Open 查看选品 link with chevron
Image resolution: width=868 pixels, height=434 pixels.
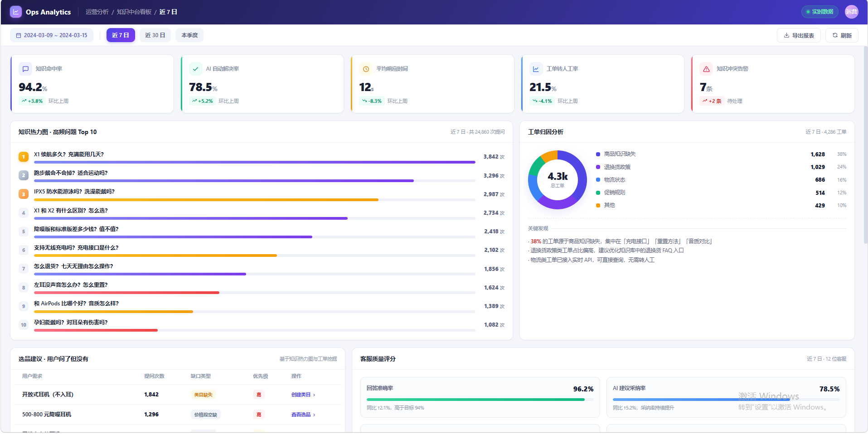303,415
